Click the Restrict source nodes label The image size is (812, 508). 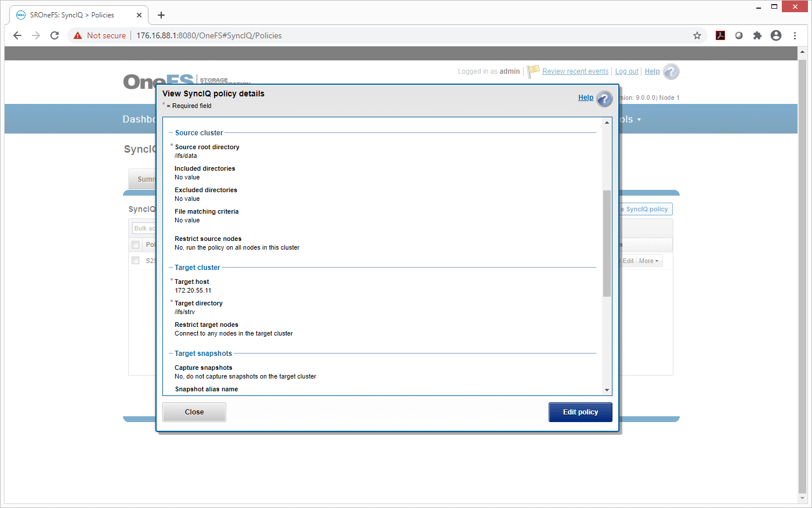(x=208, y=239)
